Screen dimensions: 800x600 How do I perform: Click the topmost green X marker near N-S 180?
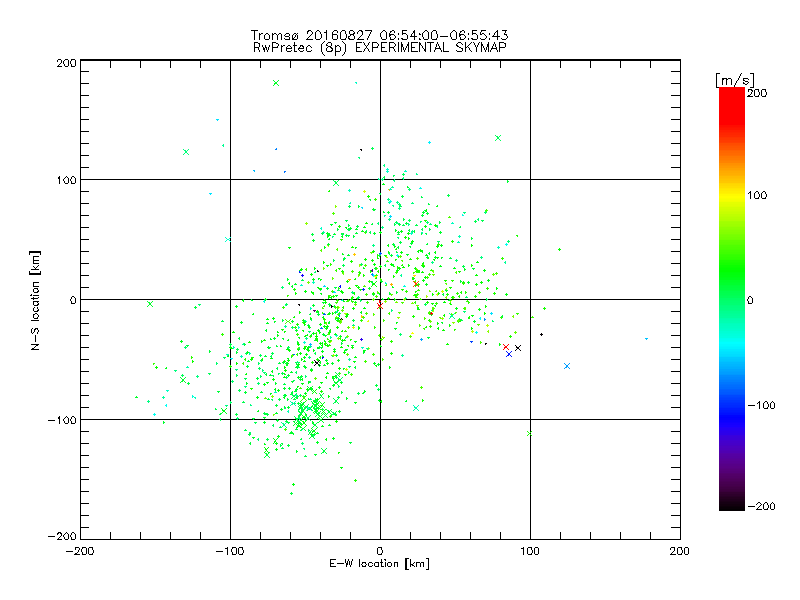[276, 83]
